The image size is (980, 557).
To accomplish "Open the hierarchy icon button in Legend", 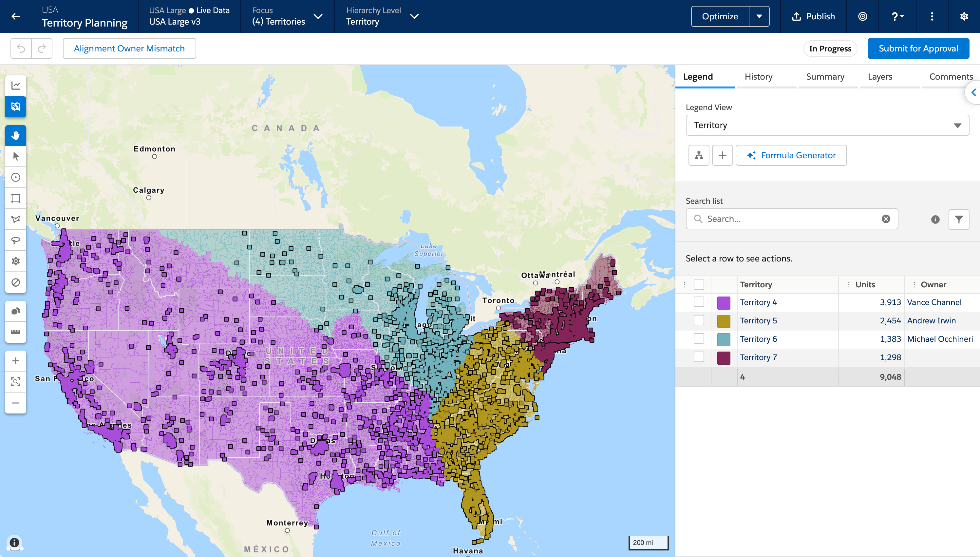I will 699,155.
